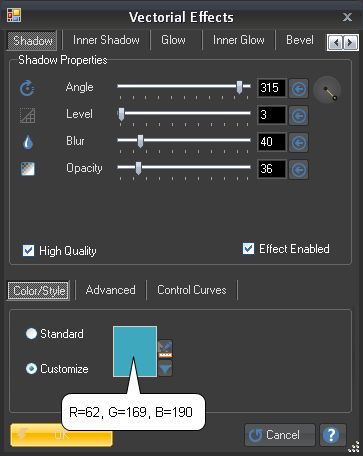The image size is (363, 456).
Task: Disable the Effect Enabled checkbox
Action: [x=248, y=248]
